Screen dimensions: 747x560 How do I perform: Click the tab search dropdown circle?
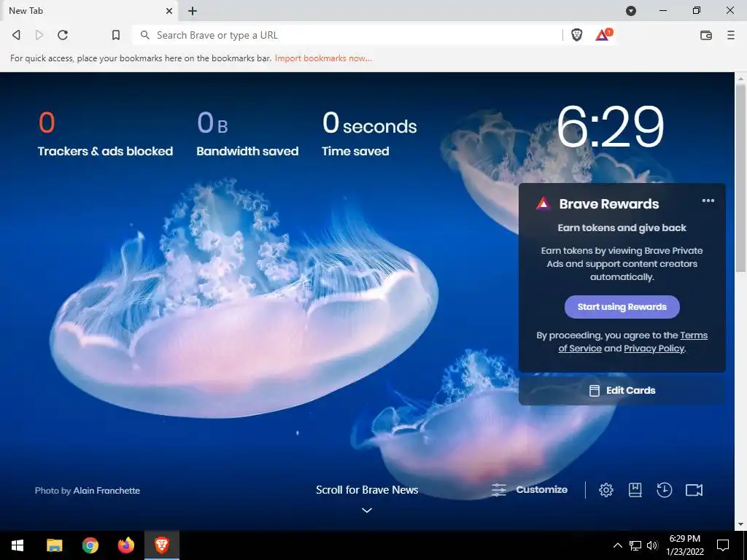coord(631,10)
